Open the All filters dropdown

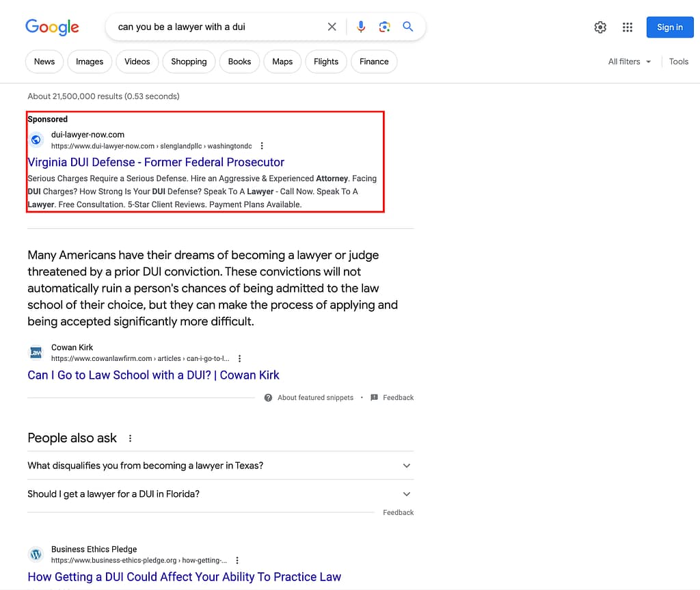[x=629, y=62]
